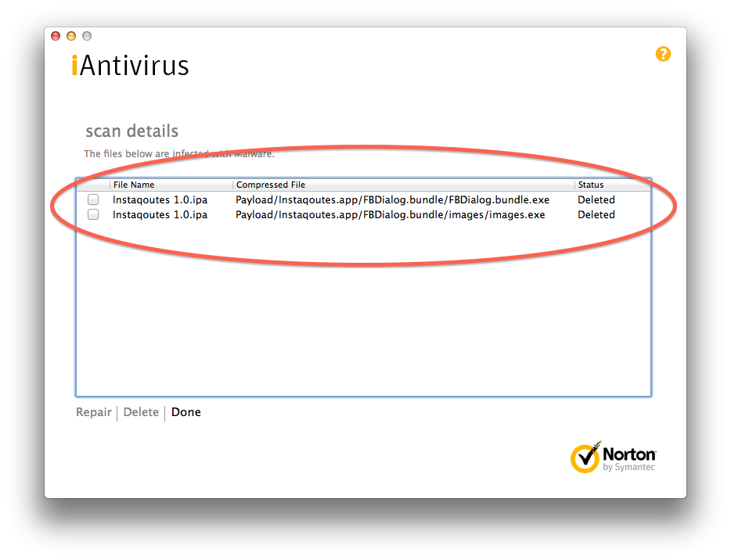
Task: Click the Repair button
Action: point(94,412)
